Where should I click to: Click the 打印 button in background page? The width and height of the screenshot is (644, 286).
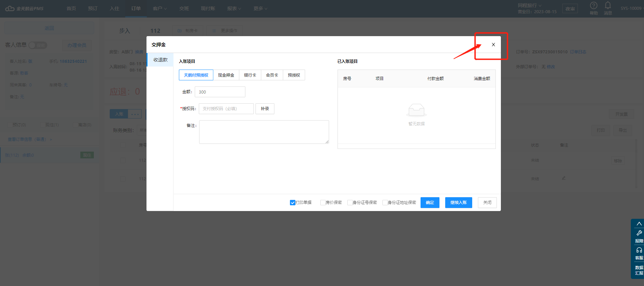(x=601, y=130)
